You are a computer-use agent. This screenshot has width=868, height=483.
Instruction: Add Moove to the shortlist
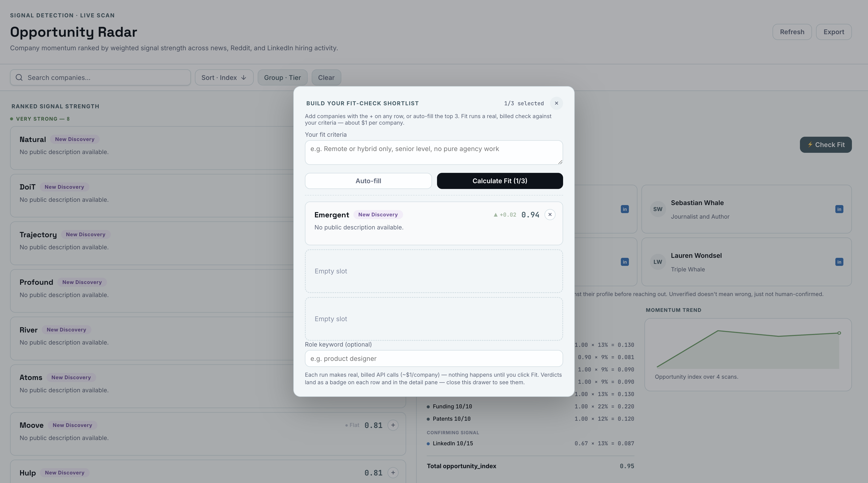[x=393, y=425]
